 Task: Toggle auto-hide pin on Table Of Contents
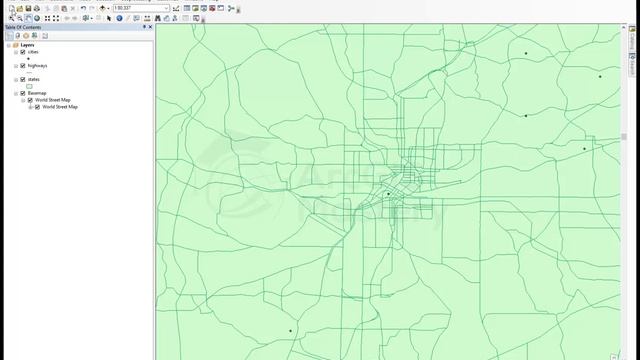click(x=144, y=27)
